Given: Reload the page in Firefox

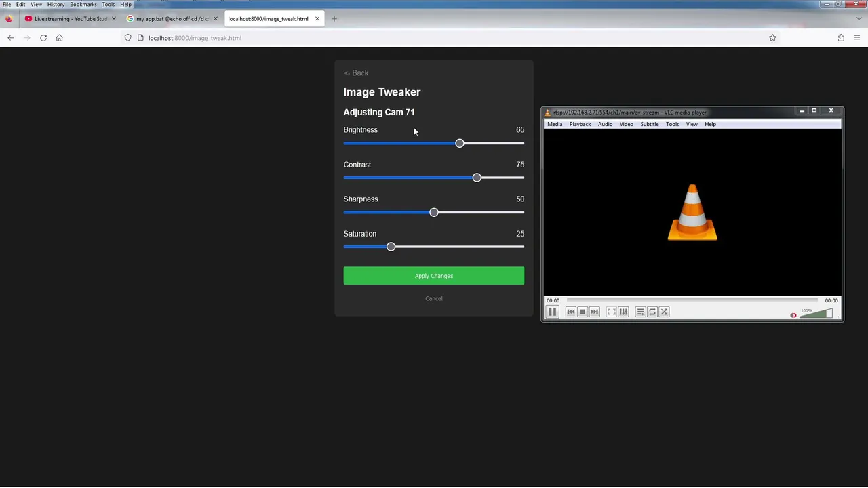Looking at the screenshot, I should pos(43,38).
